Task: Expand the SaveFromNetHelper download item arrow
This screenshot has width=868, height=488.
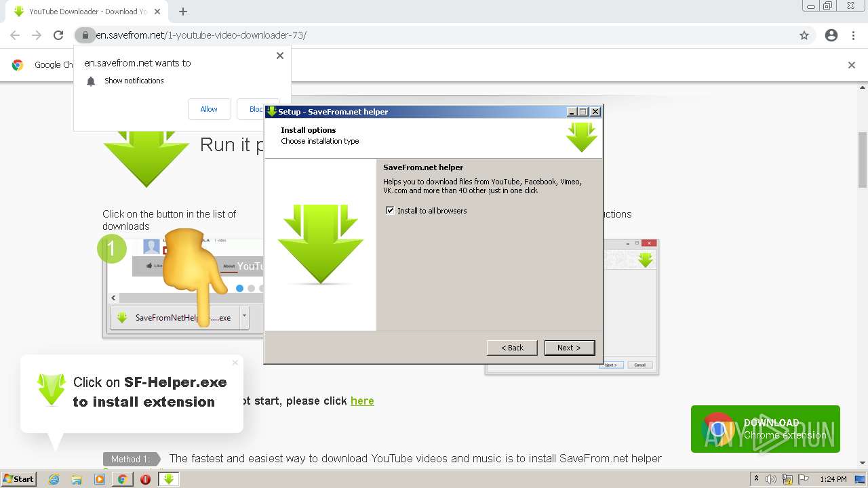Action: [244, 317]
